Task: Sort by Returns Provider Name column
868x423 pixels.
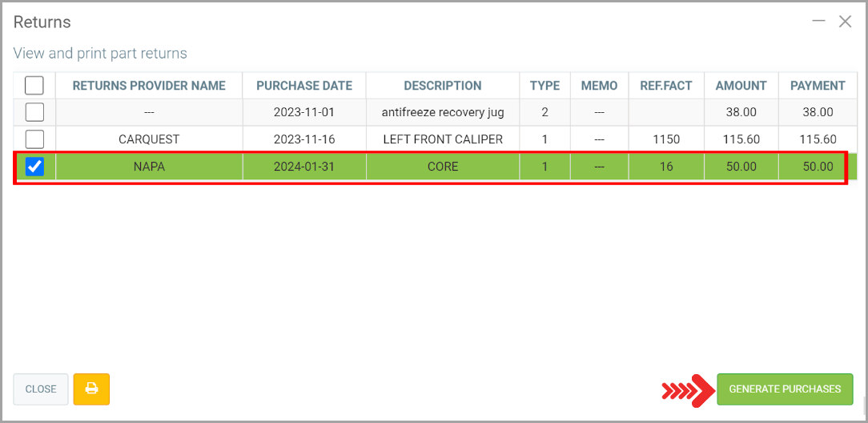Action: [x=149, y=86]
